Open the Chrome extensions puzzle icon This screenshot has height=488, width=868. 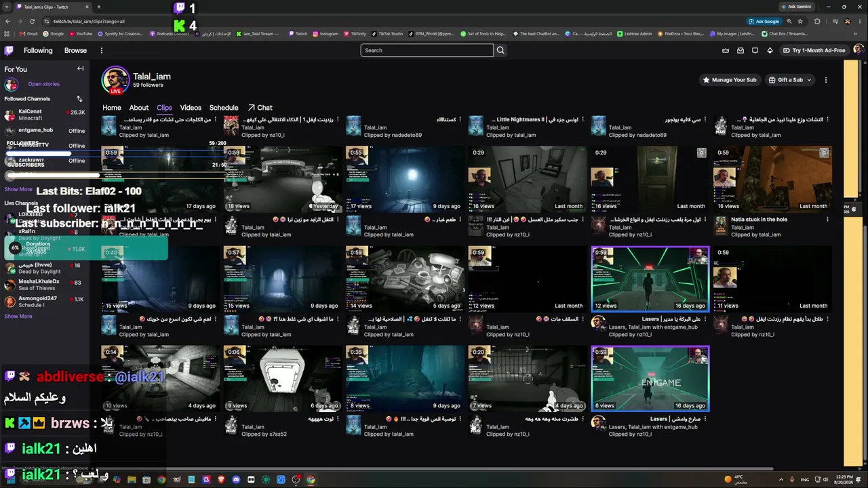(x=817, y=21)
